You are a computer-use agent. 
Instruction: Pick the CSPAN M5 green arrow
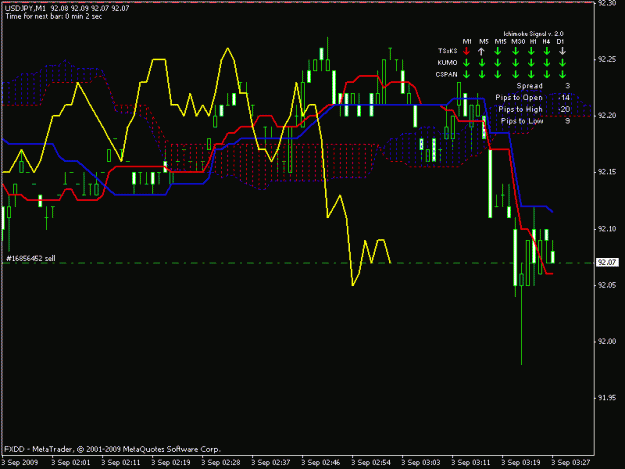coord(482,75)
